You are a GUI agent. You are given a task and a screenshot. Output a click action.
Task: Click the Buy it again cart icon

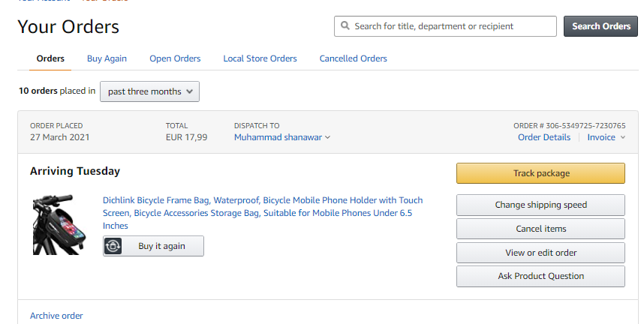pos(113,246)
